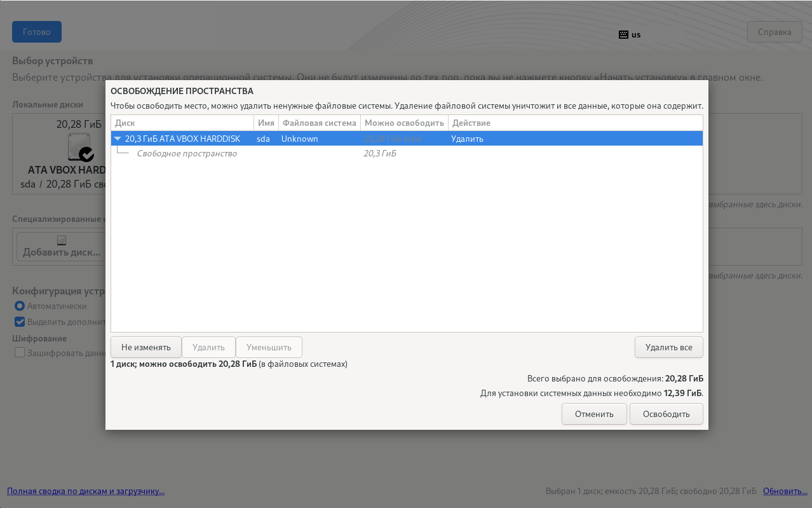Open help via the "Справка" button
812x508 pixels.
coord(775,32)
